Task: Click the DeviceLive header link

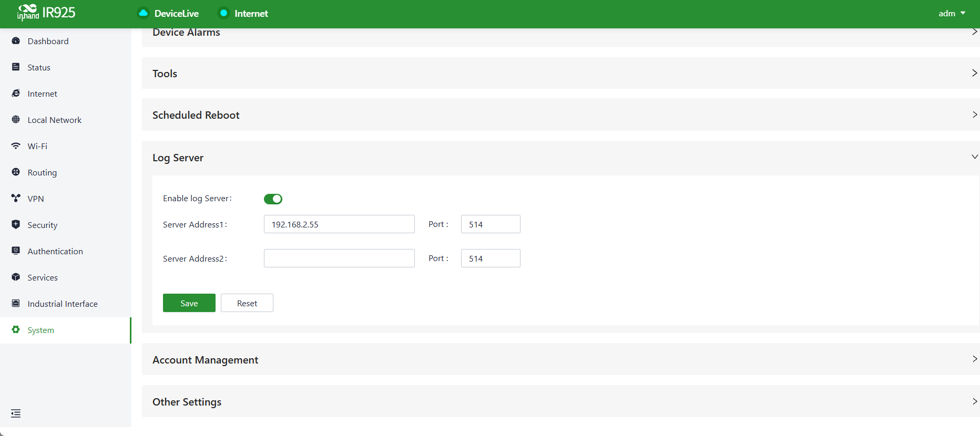Action: click(177, 14)
